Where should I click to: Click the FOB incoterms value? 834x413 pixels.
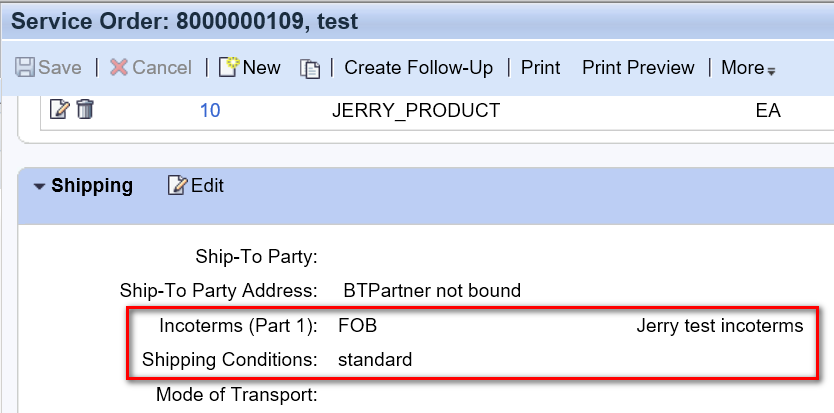coord(357,325)
